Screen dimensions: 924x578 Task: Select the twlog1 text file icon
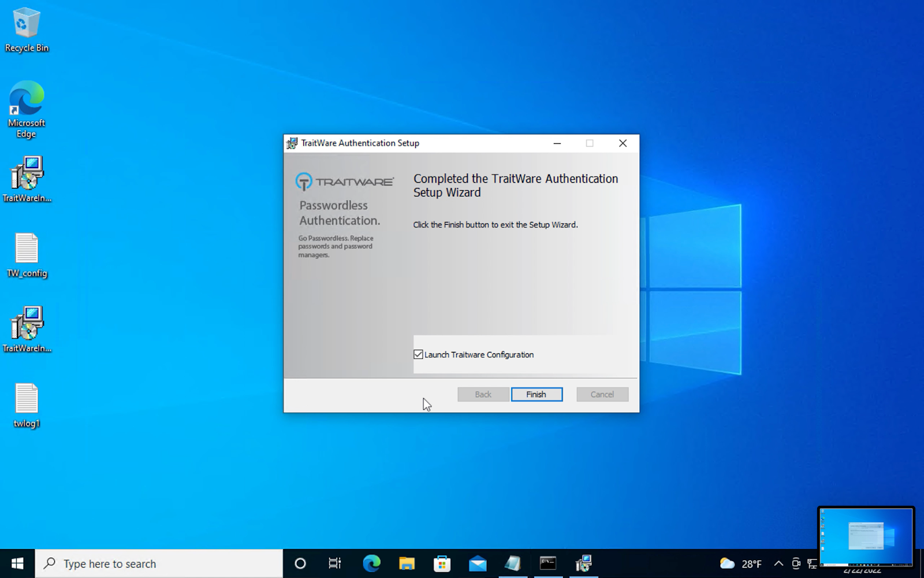pyautogui.click(x=27, y=406)
